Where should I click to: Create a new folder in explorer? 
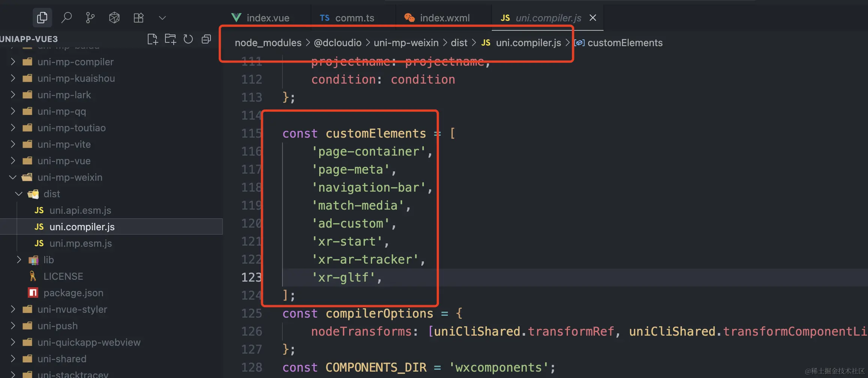[170, 39]
